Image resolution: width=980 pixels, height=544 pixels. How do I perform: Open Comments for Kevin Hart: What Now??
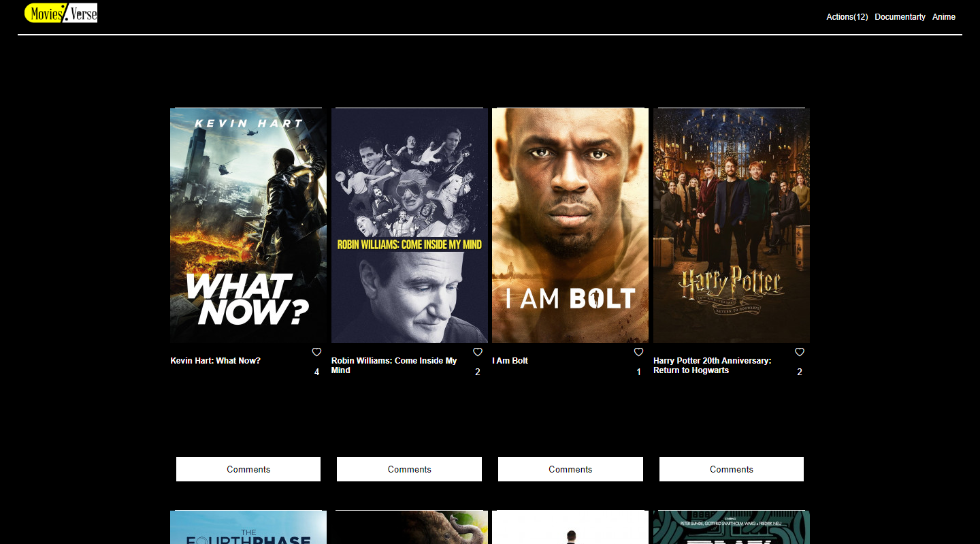click(x=248, y=469)
